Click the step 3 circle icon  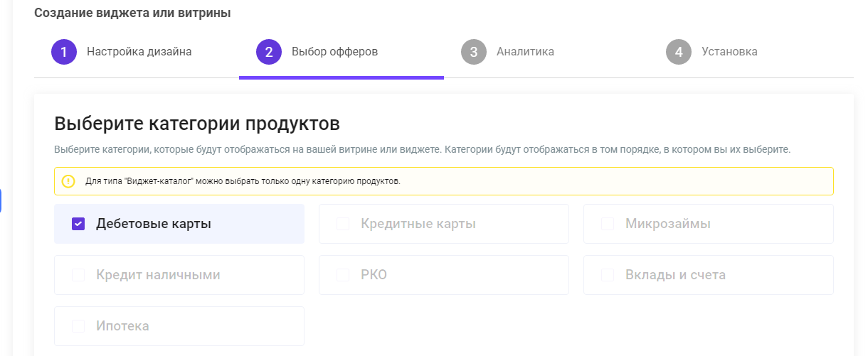[474, 52]
